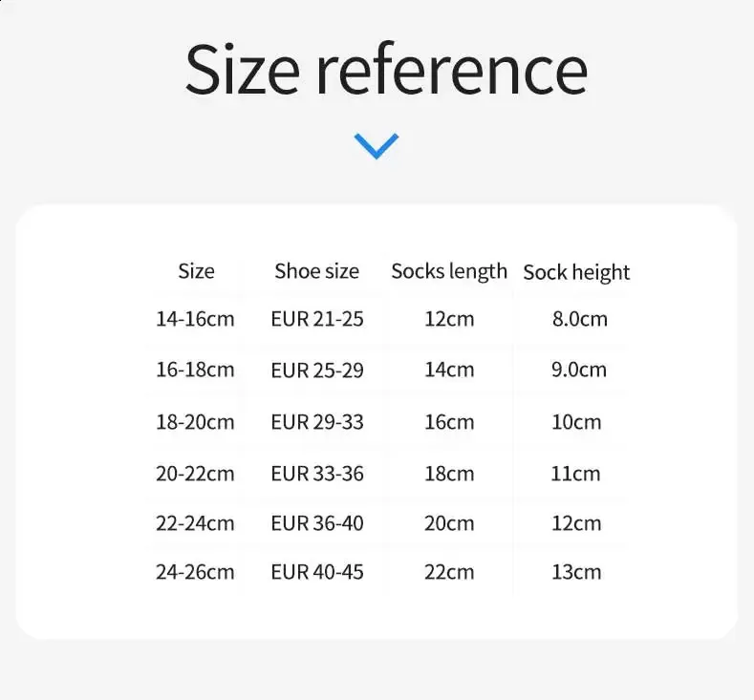This screenshot has height=700, width=754.
Task: Select the "Shoe size" column header
Action: tap(316, 271)
